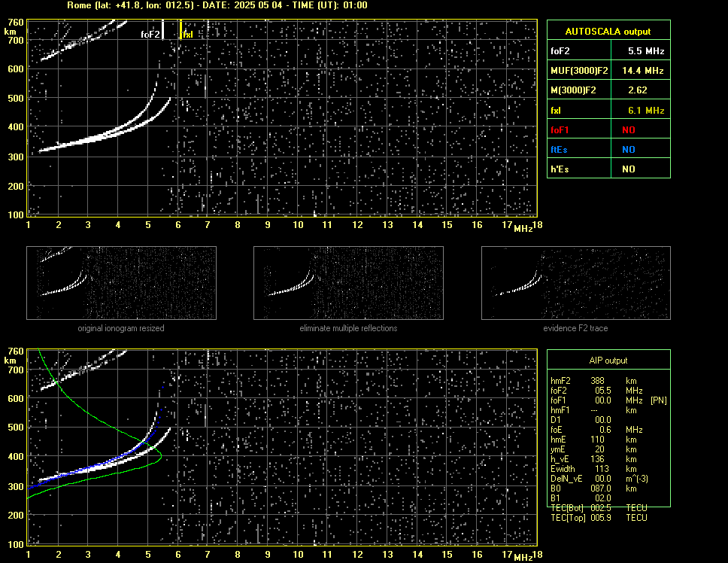Click the DelN_vE 00.0 row
Viewport: 728px width, 563px height.
599,479
